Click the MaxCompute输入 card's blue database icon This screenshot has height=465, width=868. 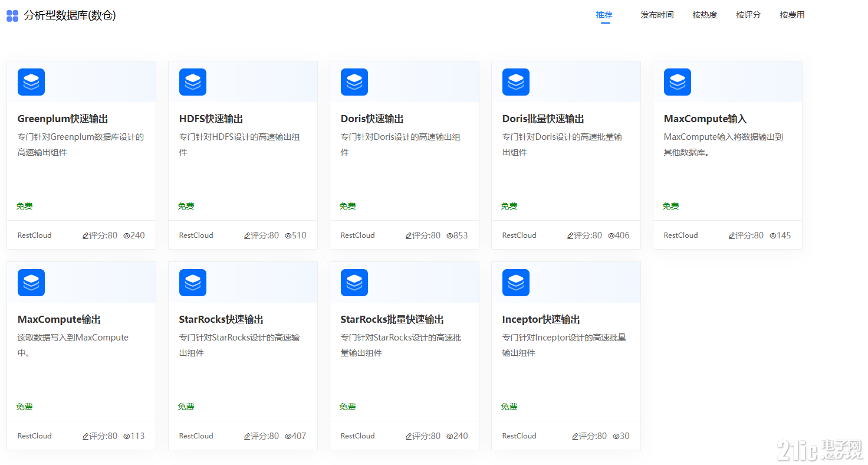[x=678, y=82]
